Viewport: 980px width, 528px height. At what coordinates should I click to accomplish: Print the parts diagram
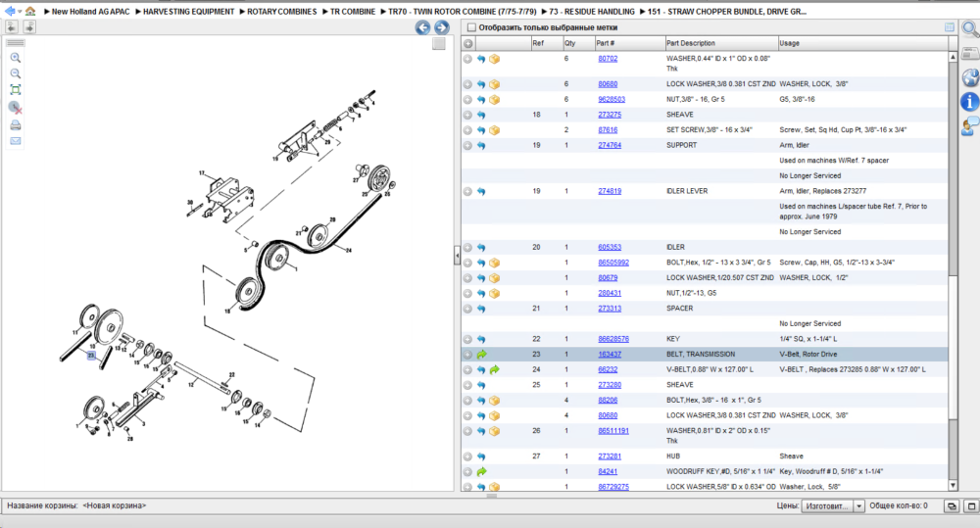point(16,125)
